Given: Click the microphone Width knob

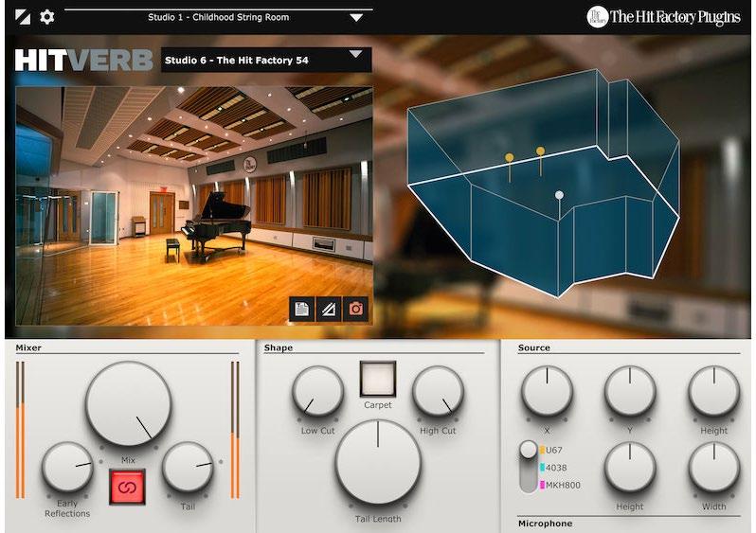Looking at the screenshot, I should pos(714,468).
